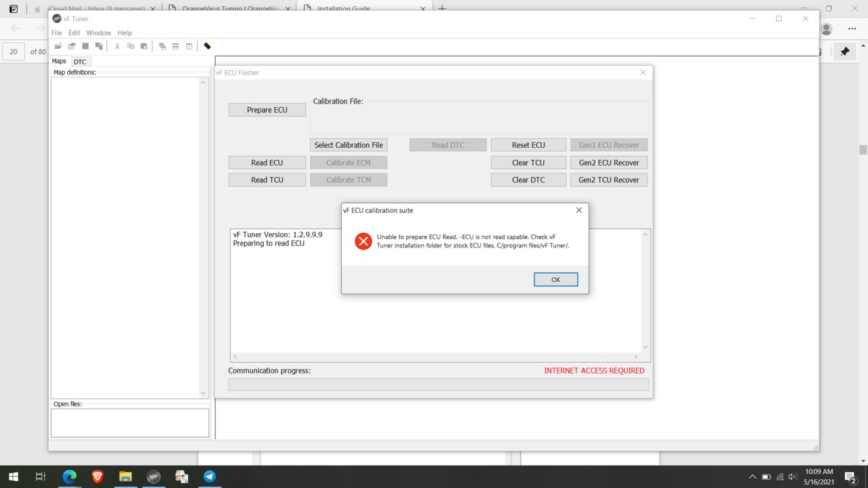Click the Gen2 ECU Recover button
The width and height of the screenshot is (868, 488).
tap(609, 163)
